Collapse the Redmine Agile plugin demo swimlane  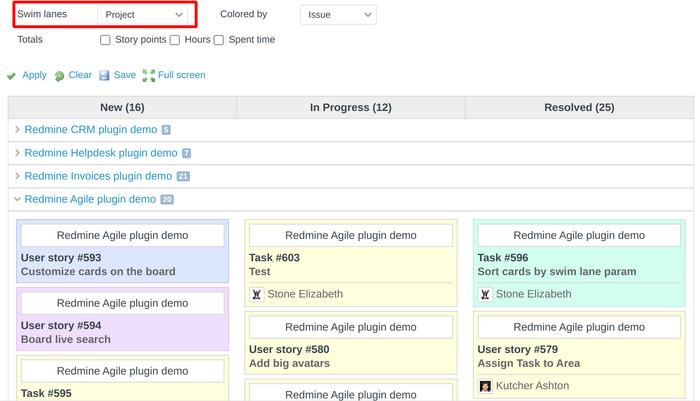(x=18, y=200)
